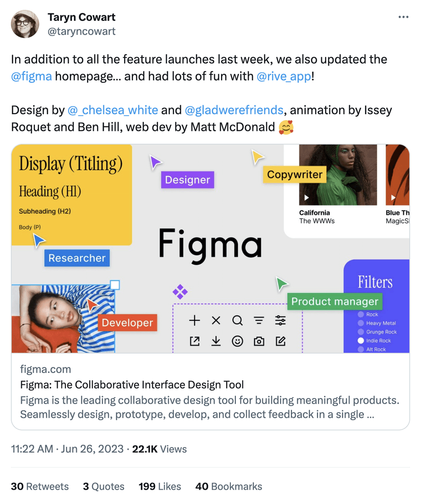The width and height of the screenshot is (421, 504).
Task: Click the X close icon in the toolbar
Action: click(x=216, y=320)
